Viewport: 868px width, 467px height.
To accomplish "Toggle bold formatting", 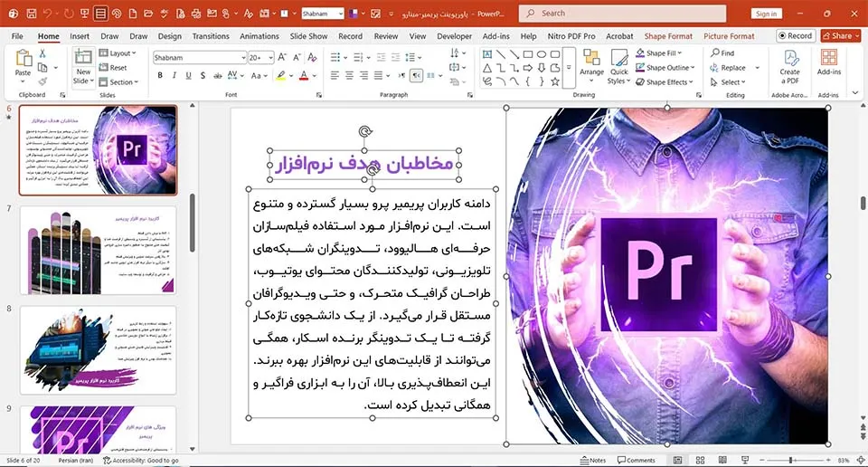I will 160,75.
